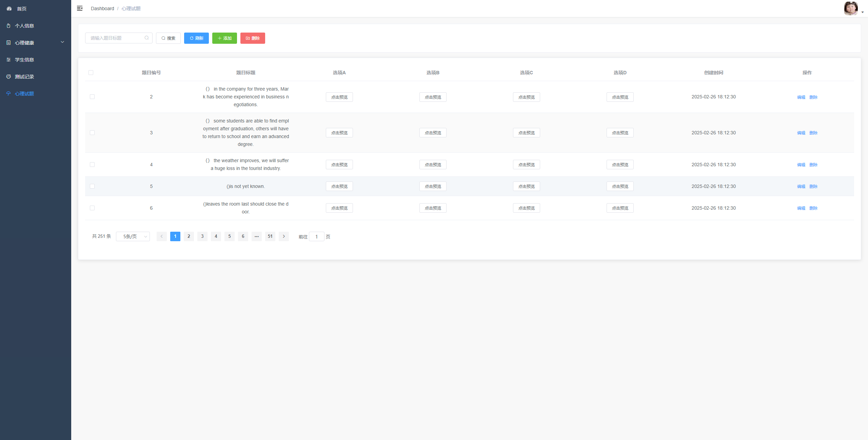Preview 选项D for question 3
Image resolution: width=868 pixels, height=440 pixels.
click(x=620, y=133)
